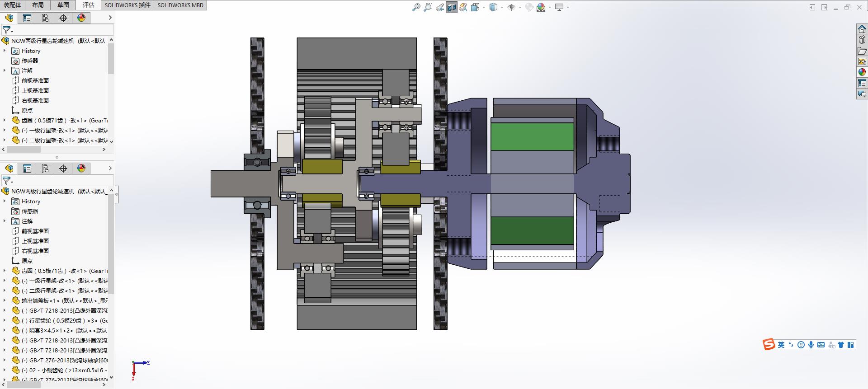868x389 pixels.
Task: Expand the 齿圈 component in the upper tree
Action: 5,120
